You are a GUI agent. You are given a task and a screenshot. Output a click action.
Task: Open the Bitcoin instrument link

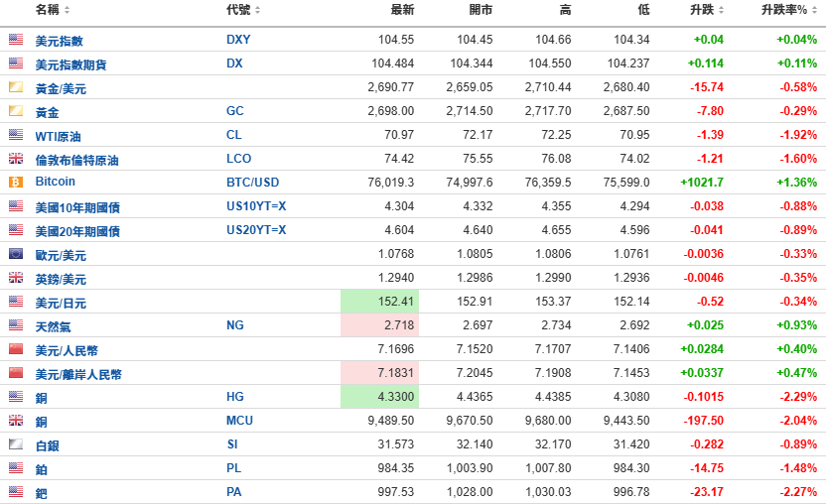click(56, 182)
